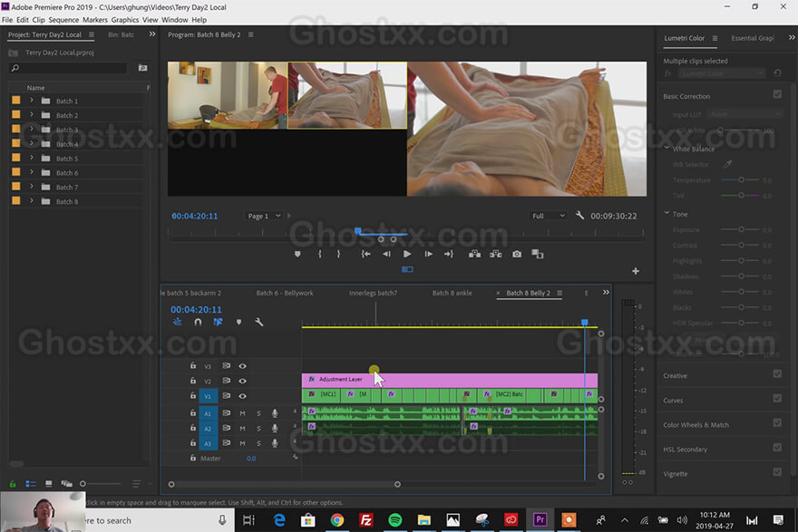Screen dimensions: 798x532
Task: Toggle multi-camera view button below transport
Action: click(x=407, y=269)
